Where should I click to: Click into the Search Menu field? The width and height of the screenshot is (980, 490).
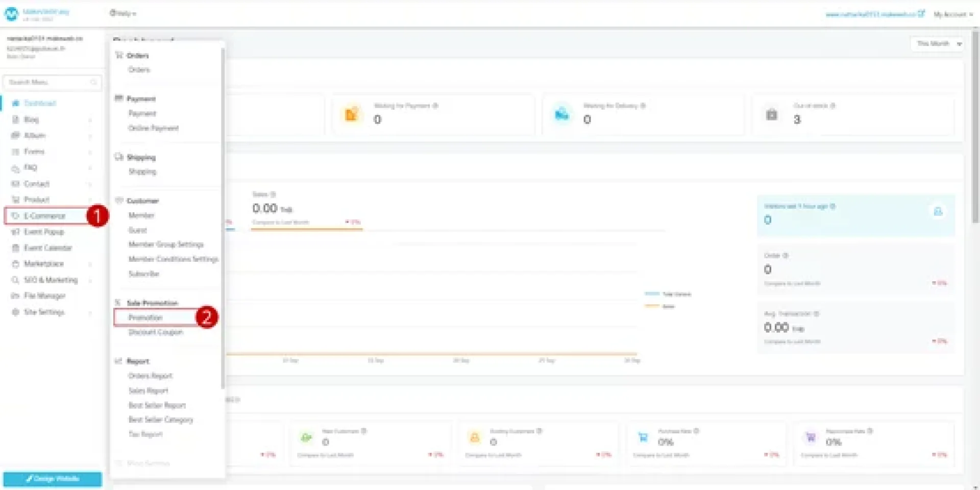click(48, 82)
